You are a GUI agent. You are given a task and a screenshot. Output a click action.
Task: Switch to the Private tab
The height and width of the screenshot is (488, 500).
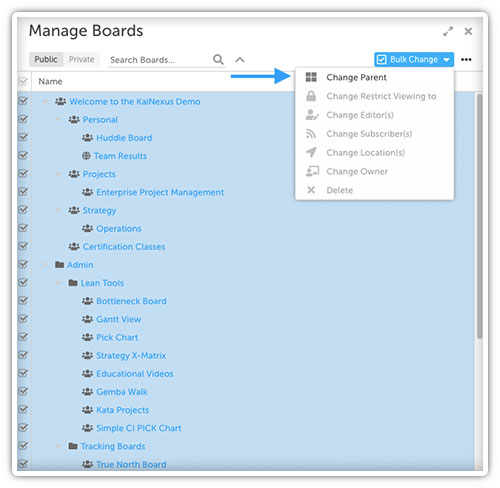pyautogui.click(x=81, y=60)
